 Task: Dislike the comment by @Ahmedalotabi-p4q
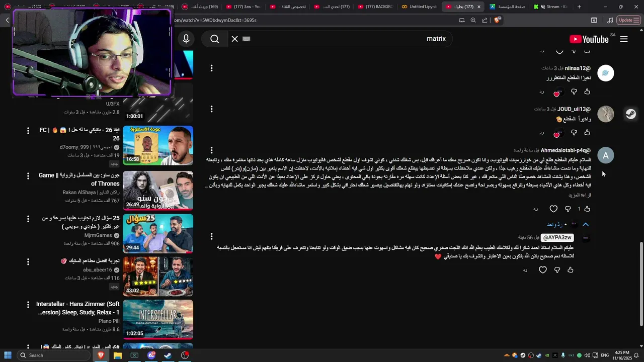point(568,209)
